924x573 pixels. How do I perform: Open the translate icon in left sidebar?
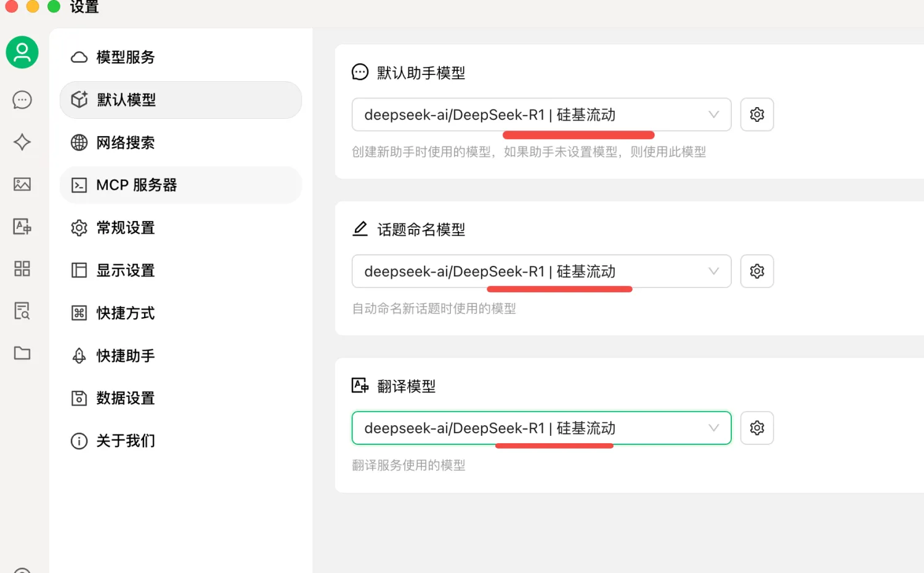[22, 226]
